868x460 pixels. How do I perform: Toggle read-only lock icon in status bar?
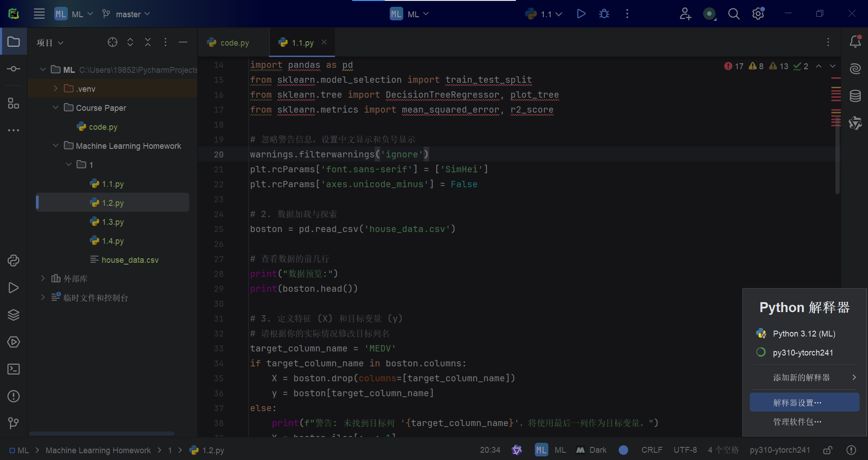tap(828, 450)
